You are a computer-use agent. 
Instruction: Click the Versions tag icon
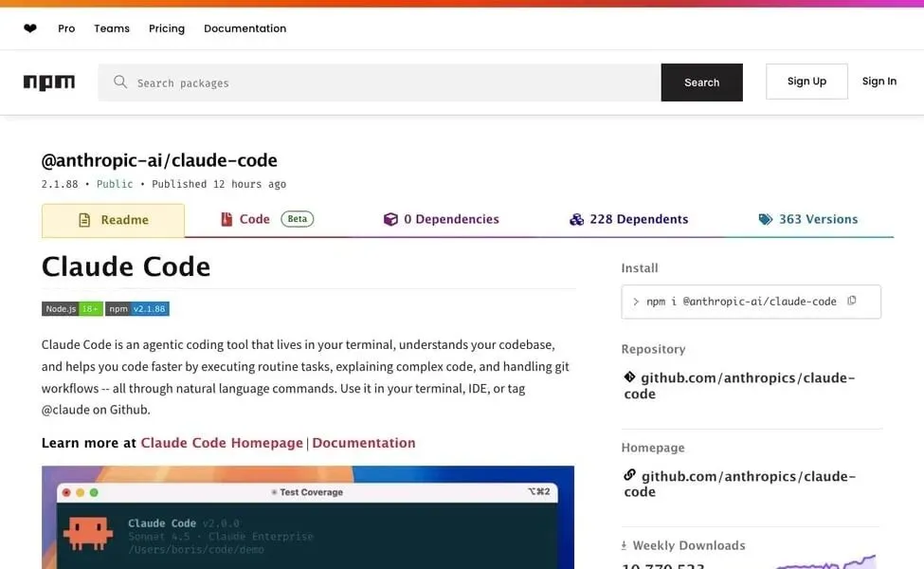point(765,219)
